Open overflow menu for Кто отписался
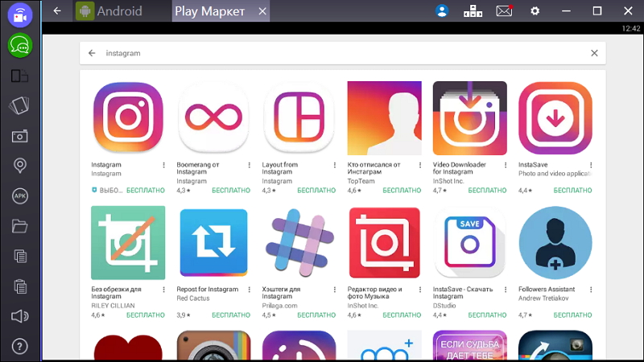644x362 pixels. point(420,165)
